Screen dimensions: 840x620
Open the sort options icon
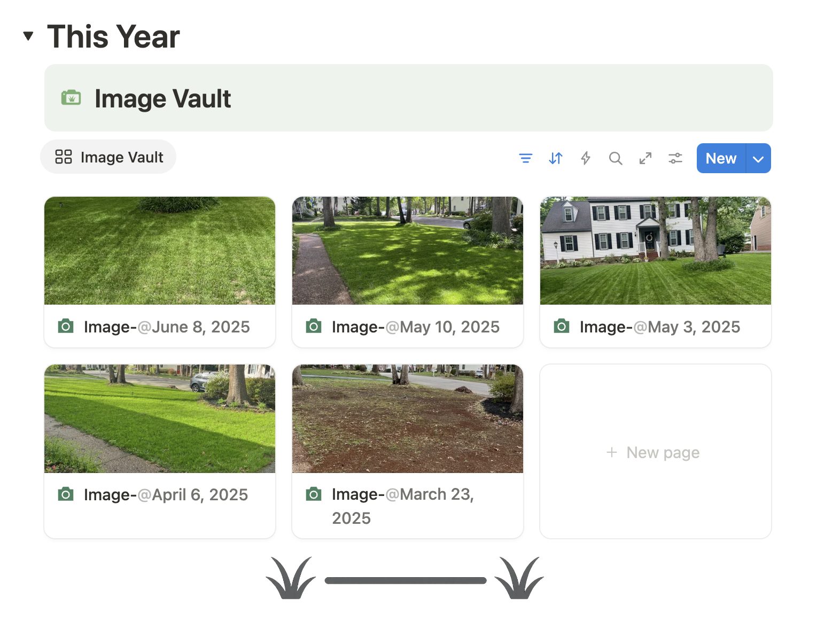(x=555, y=158)
